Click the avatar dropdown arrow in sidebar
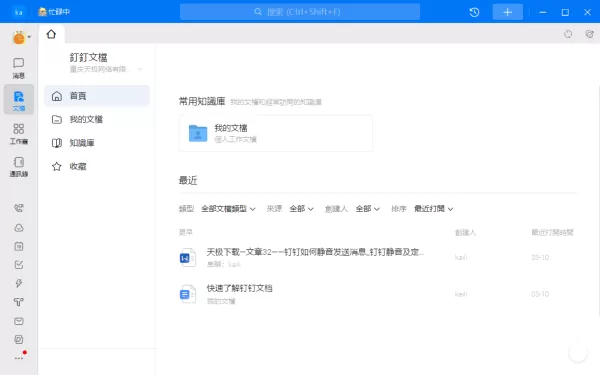This screenshot has width=600, height=375. point(29,37)
